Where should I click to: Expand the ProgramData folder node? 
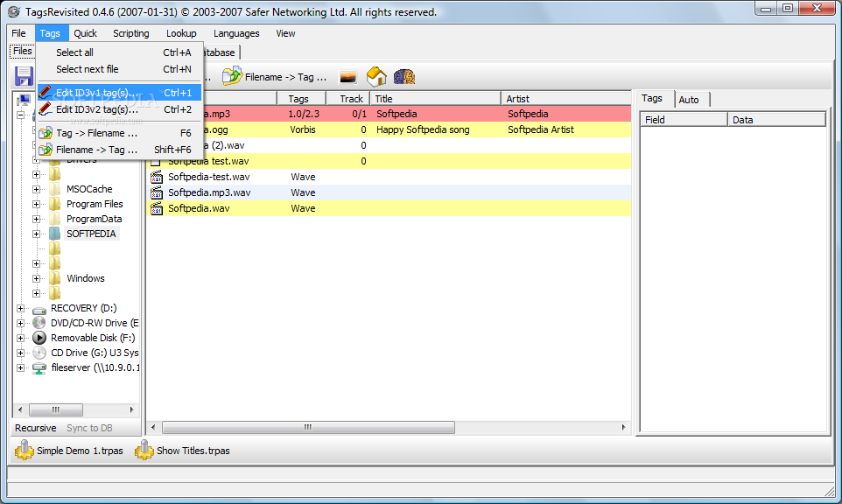pos(36,219)
